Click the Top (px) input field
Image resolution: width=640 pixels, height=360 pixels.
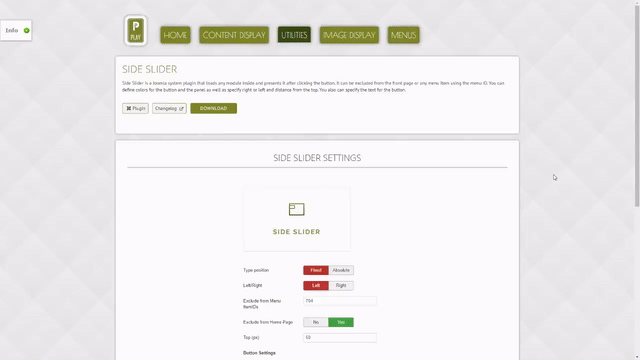point(340,338)
